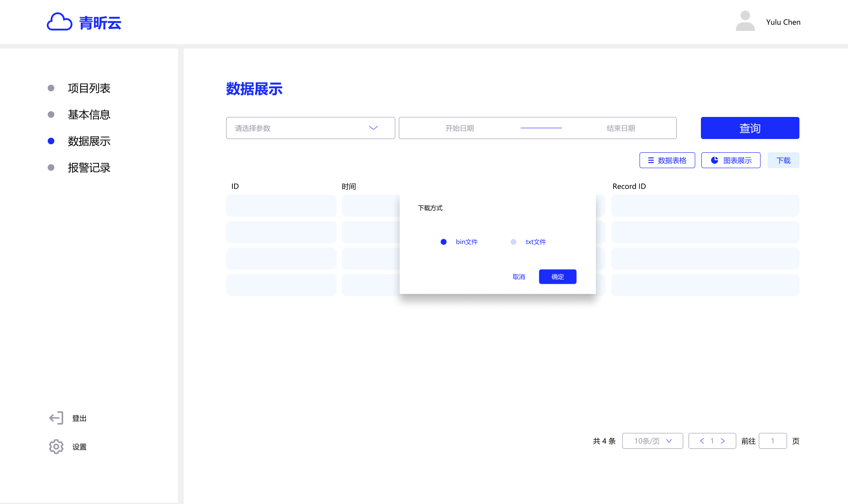The image size is (848, 504).
Task: Open the 基本信息 sidebar item
Action: click(89, 115)
